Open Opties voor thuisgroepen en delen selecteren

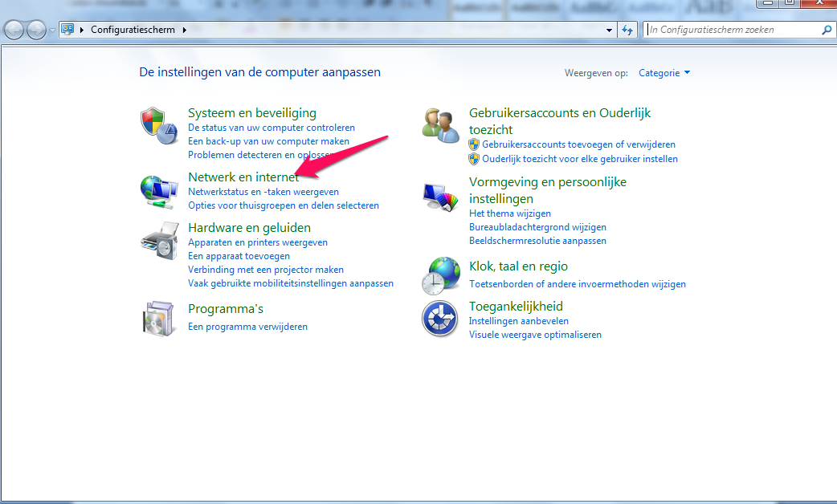(x=284, y=205)
